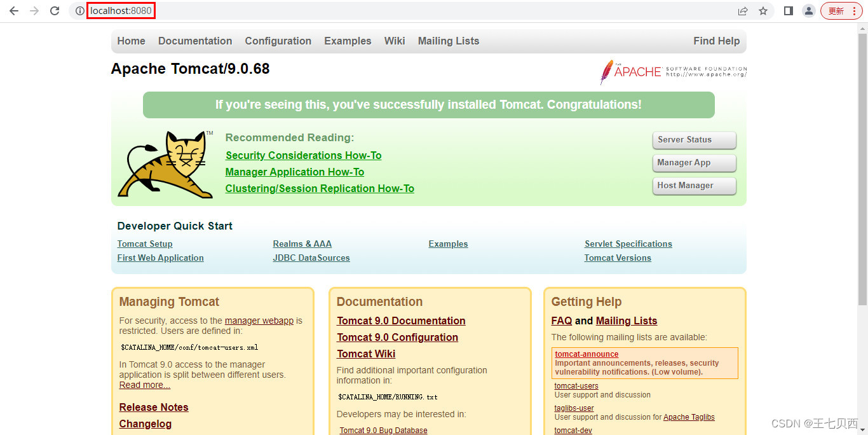Open Realms & AAA link
Image resolution: width=868 pixels, height=435 pixels.
(302, 244)
